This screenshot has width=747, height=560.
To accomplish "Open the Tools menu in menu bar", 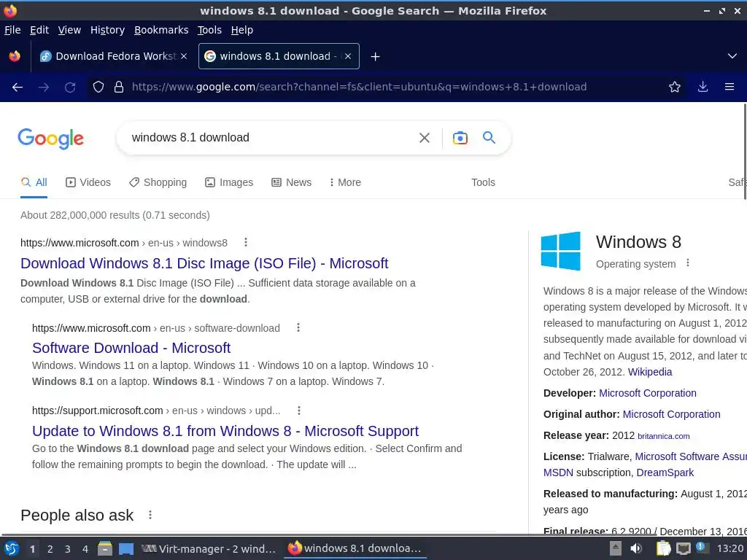I will tap(209, 30).
